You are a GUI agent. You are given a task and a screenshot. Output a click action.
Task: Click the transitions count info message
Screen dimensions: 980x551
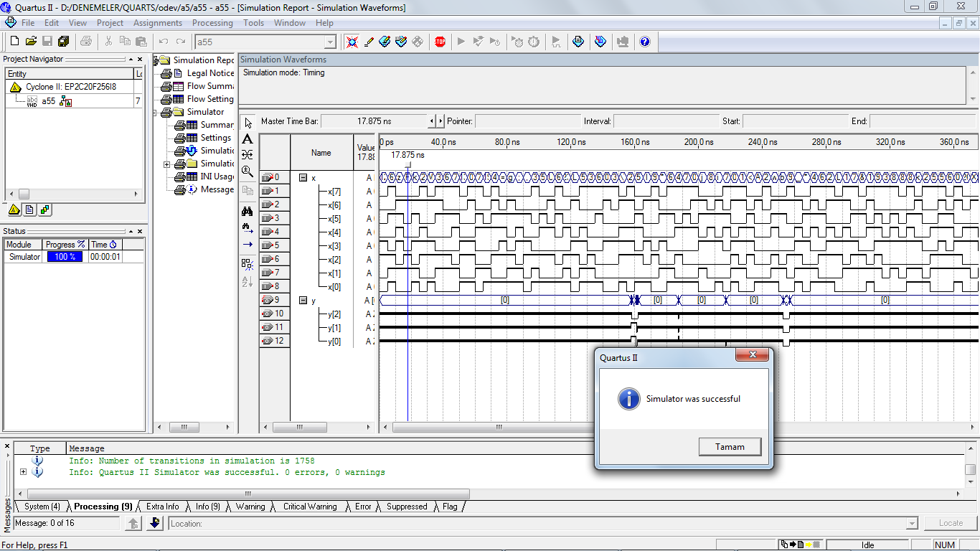coord(192,461)
